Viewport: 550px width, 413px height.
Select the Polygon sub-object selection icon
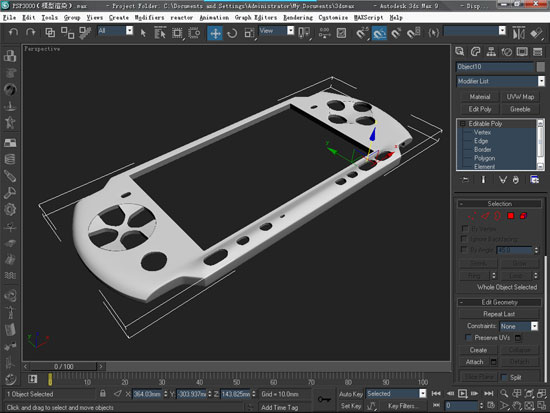511,216
